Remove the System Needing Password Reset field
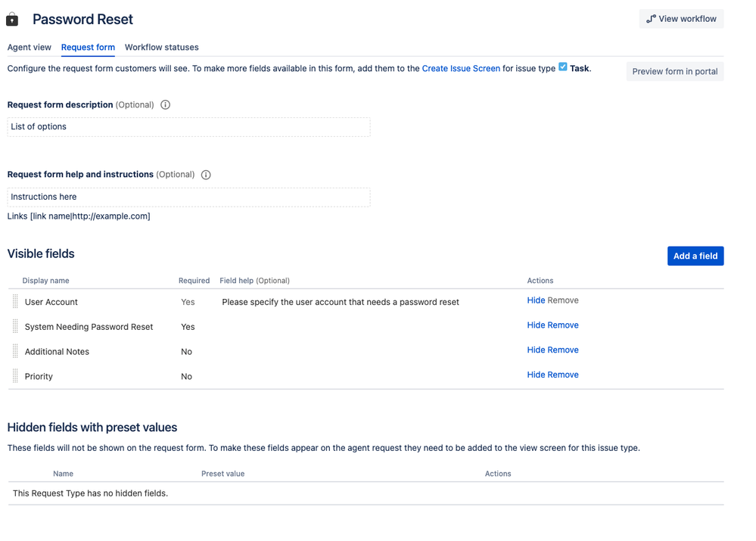 click(x=563, y=325)
